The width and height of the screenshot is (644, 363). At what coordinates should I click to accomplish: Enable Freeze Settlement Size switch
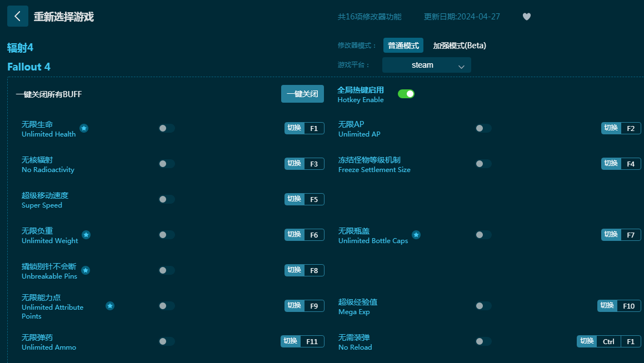(483, 164)
